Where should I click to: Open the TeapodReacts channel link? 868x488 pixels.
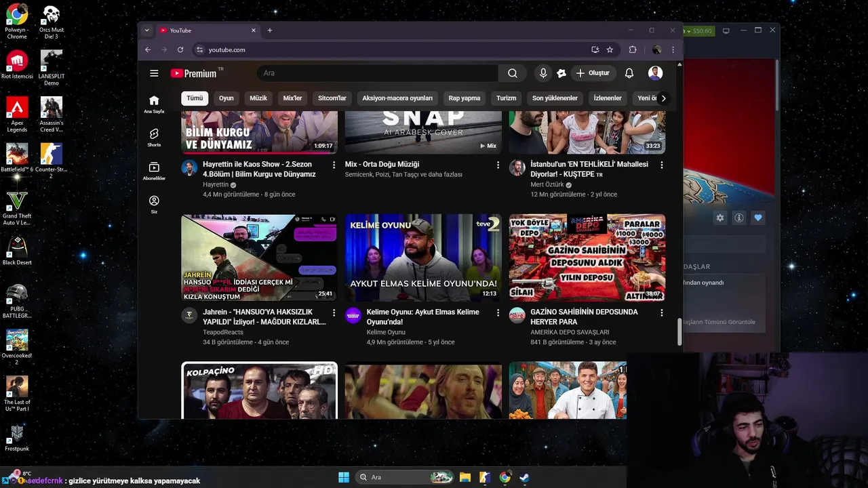[223, 332]
